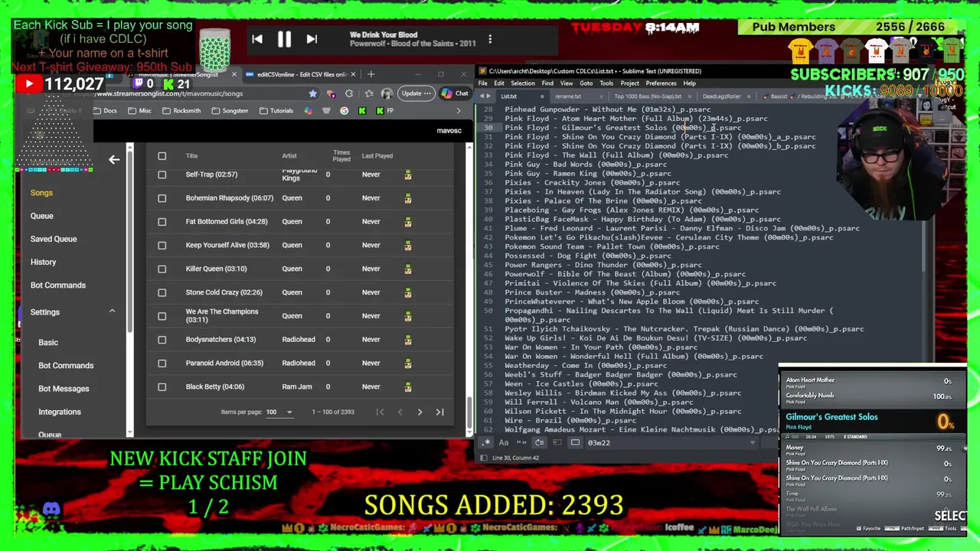This screenshot has width=980, height=551.
Task: Open the browser favorites star-list icon
Action: (368, 93)
